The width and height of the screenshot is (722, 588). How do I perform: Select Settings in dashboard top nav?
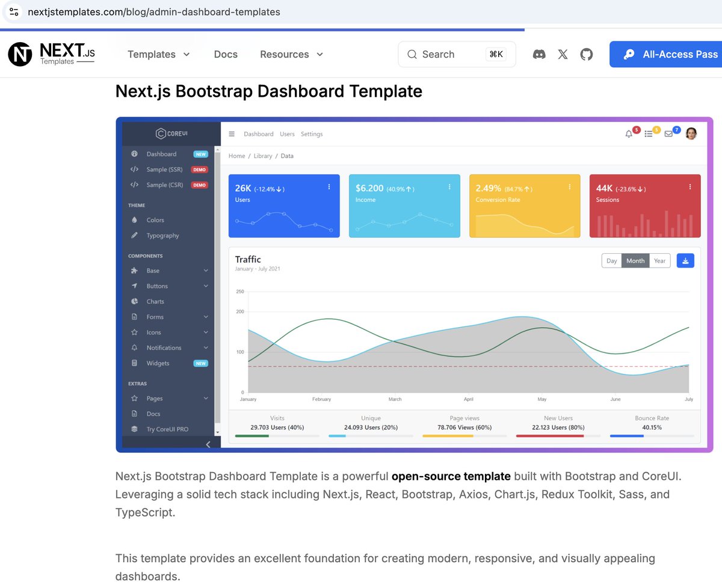(312, 134)
